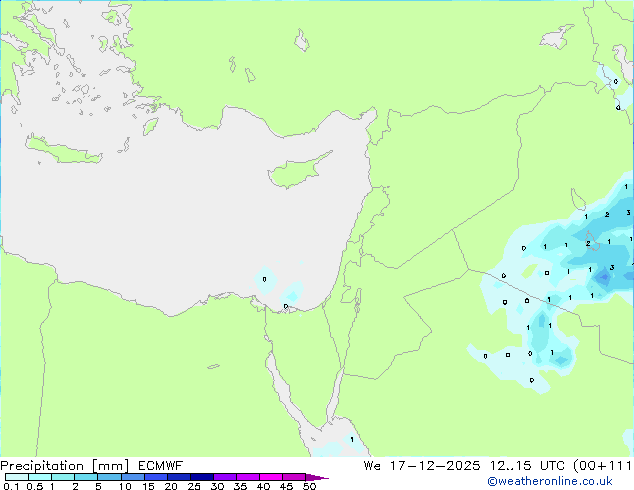Viewport: 634px width, 490px height.
Task: Click the "Precipitation [mm]" title text
Action: (65, 466)
